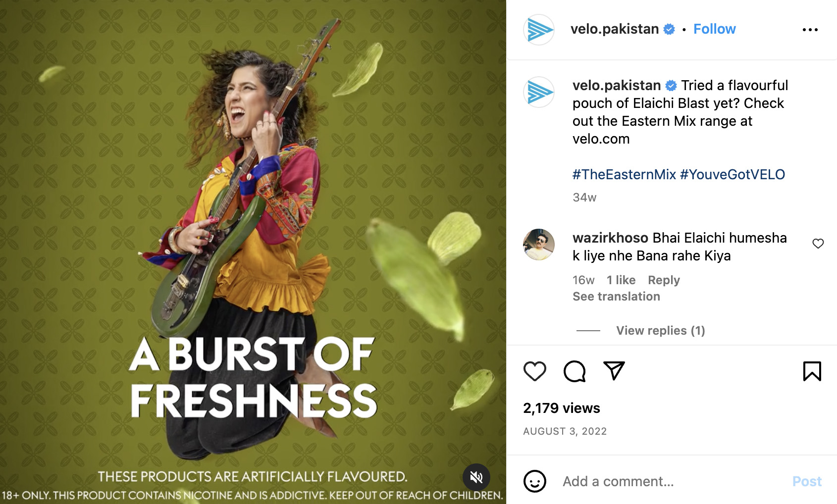Open the comment bubble icon
Viewport: 837px width, 504px height.
click(x=575, y=371)
